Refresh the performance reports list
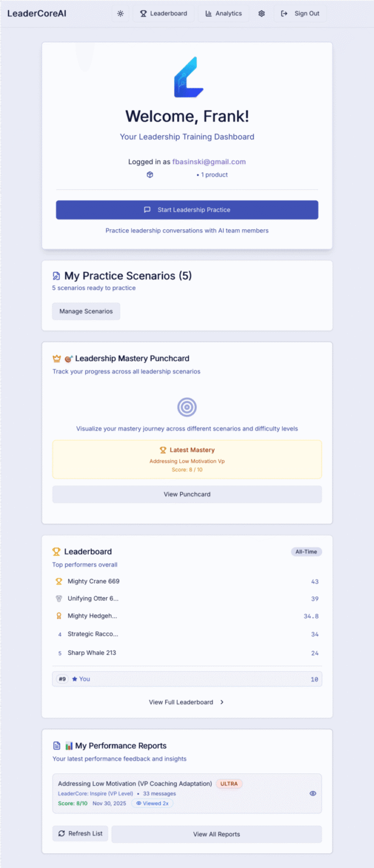Viewport: 374px width, 868px height. pos(80,834)
